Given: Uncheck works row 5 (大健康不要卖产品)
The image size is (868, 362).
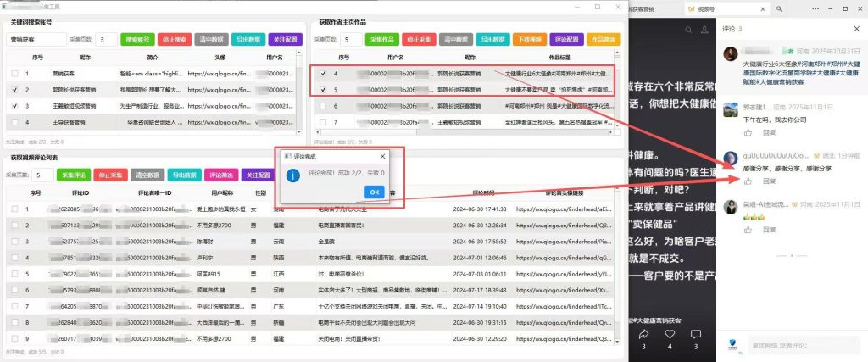Looking at the screenshot, I should coord(323,89).
